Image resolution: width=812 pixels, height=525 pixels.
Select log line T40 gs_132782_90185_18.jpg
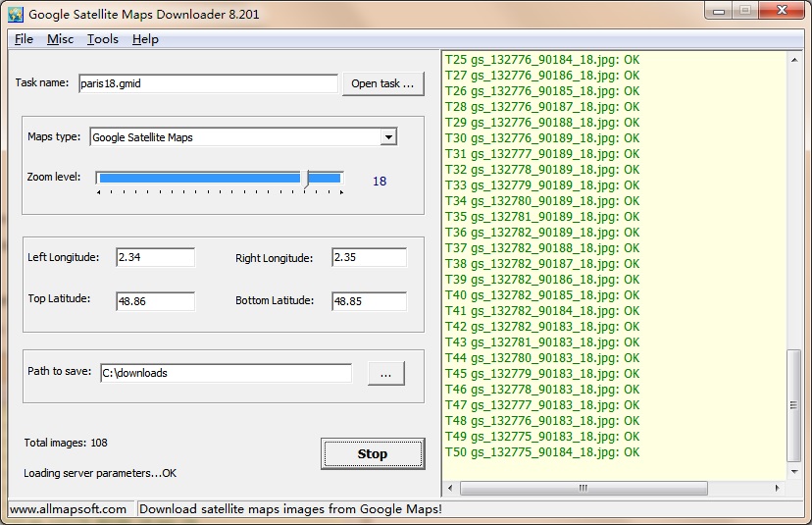coord(542,295)
